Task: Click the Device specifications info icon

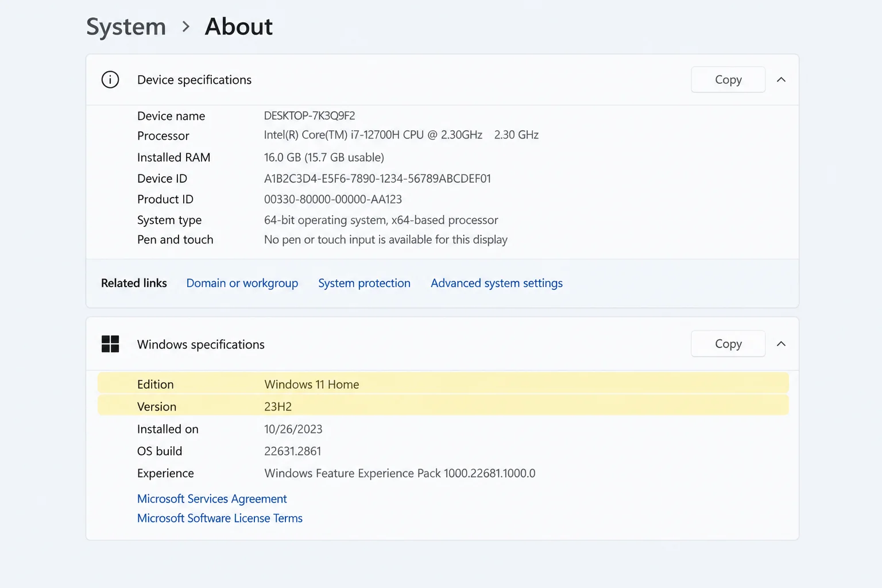Action: pos(110,79)
